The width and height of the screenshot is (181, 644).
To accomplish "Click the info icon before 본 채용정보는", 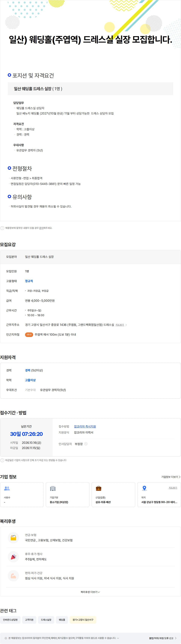I will pos(6,638).
